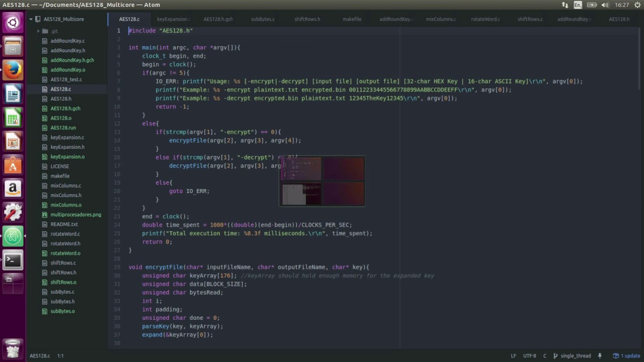Open LibreOffice Writer from the dock

tap(13, 94)
